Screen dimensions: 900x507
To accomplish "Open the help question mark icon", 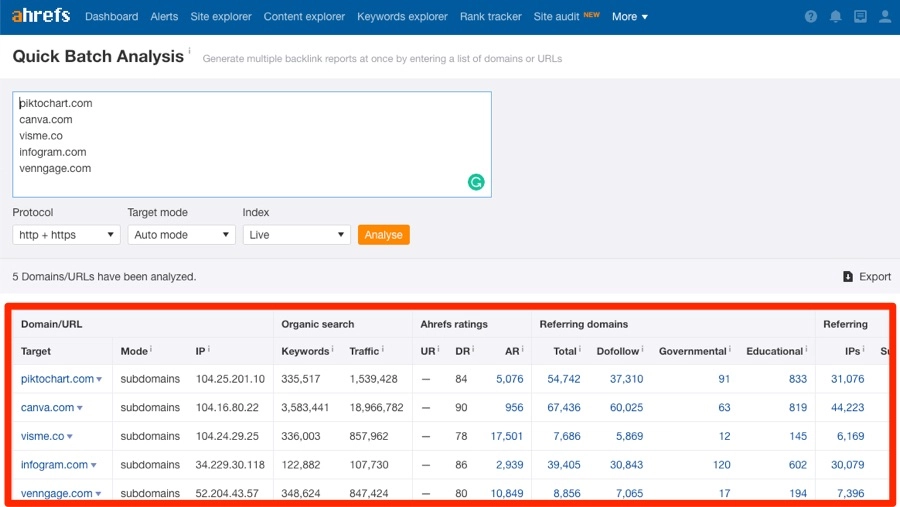I will tap(810, 17).
